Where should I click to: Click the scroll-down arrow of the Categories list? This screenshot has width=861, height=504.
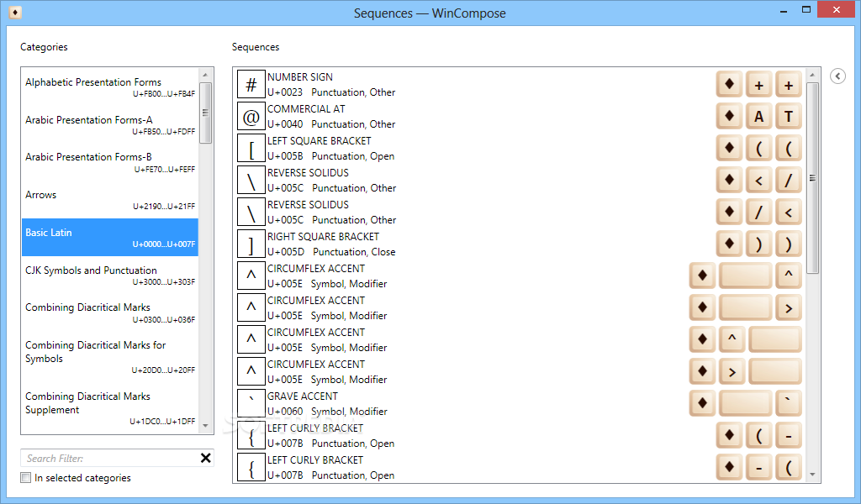click(205, 426)
